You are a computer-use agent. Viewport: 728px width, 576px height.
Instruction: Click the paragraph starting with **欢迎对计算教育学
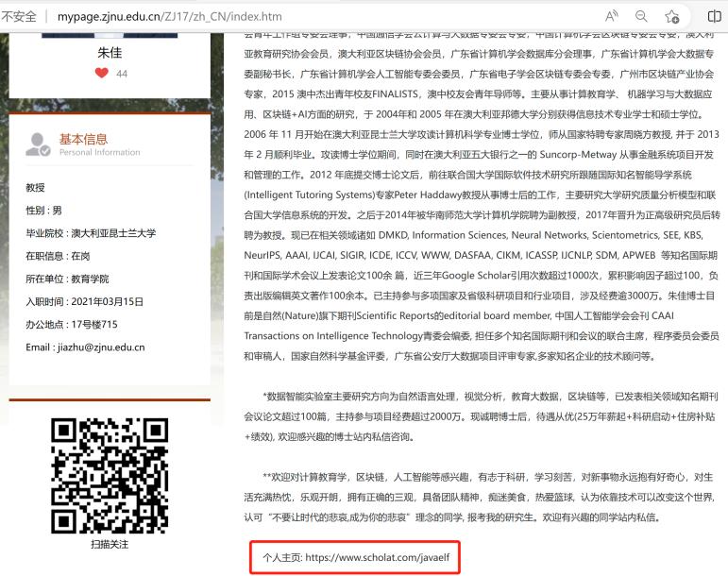[481, 497]
